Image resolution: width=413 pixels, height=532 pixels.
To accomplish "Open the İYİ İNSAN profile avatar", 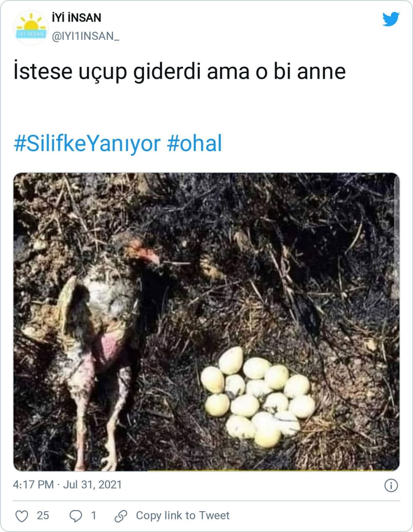I will coord(31,27).
